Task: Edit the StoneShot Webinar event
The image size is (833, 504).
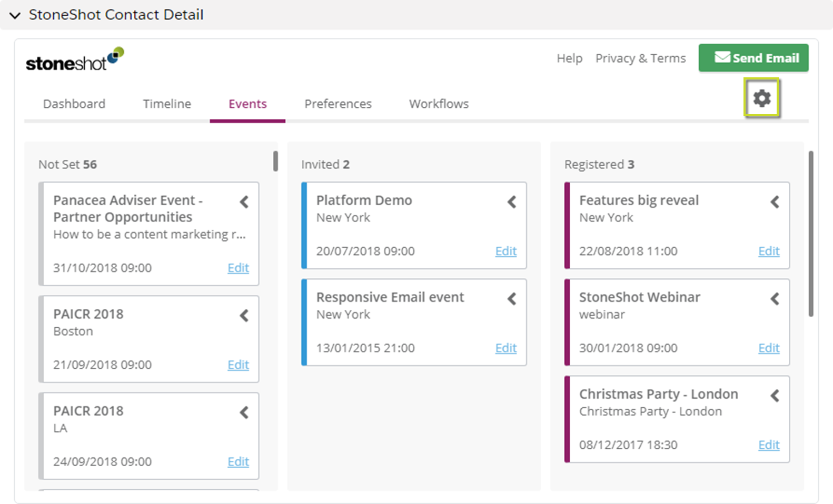Action: pyautogui.click(x=769, y=348)
